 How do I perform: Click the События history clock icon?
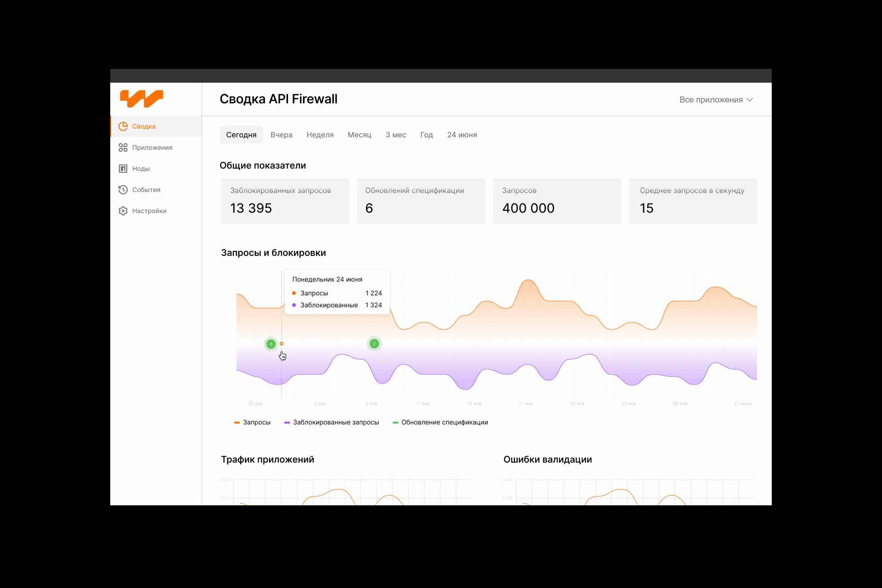tap(123, 190)
